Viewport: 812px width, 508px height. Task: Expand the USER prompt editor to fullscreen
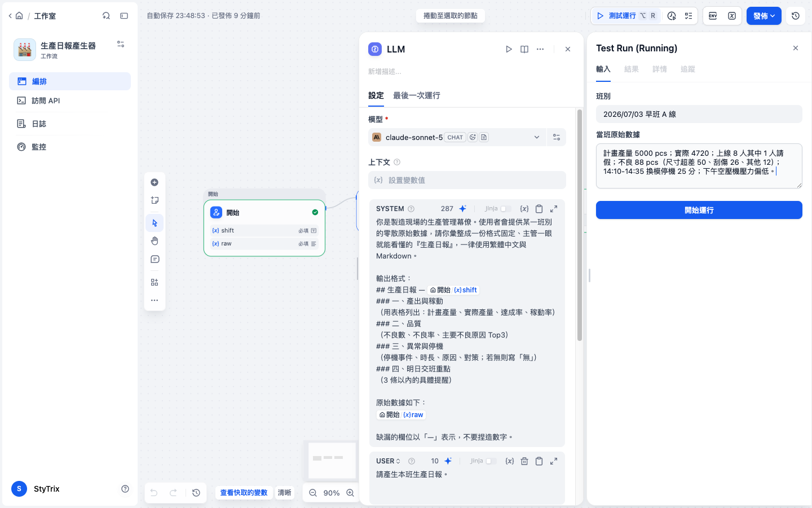554,461
